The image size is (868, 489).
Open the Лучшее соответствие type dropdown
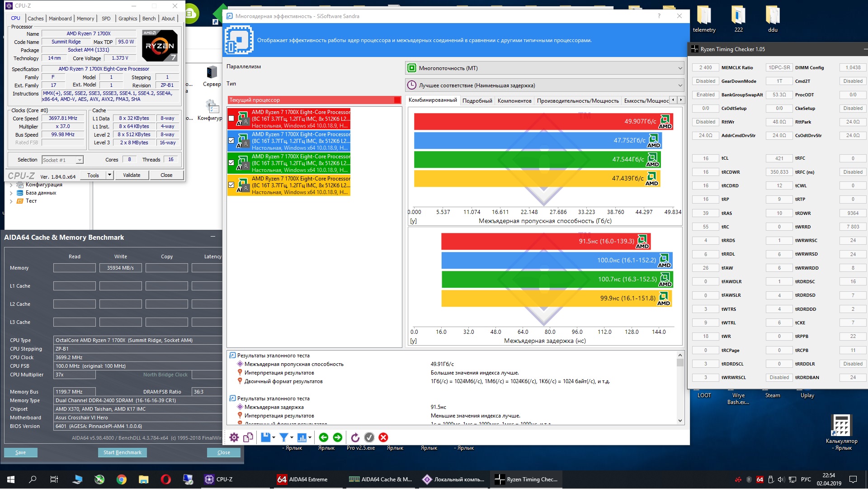coord(544,85)
